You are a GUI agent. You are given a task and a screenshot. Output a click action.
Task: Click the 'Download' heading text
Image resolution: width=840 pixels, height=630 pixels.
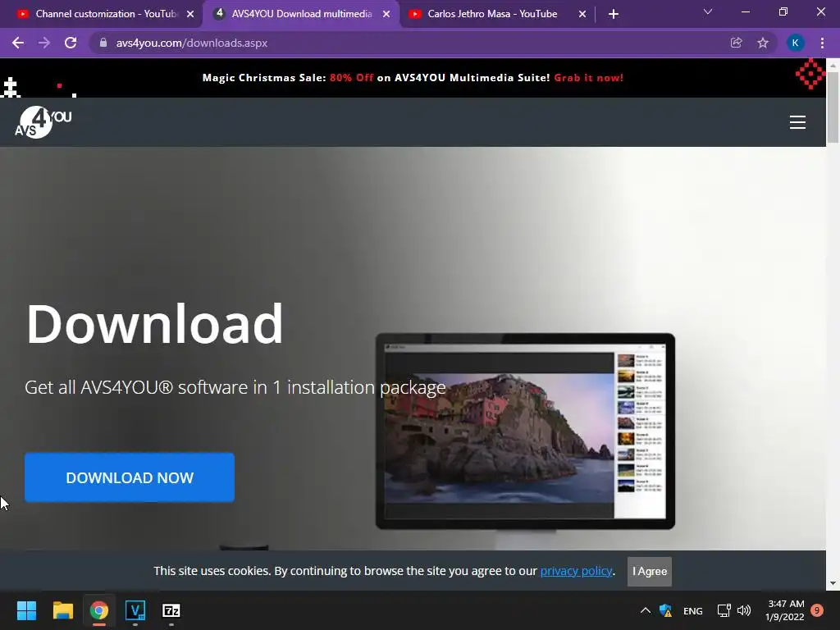click(x=154, y=323)
